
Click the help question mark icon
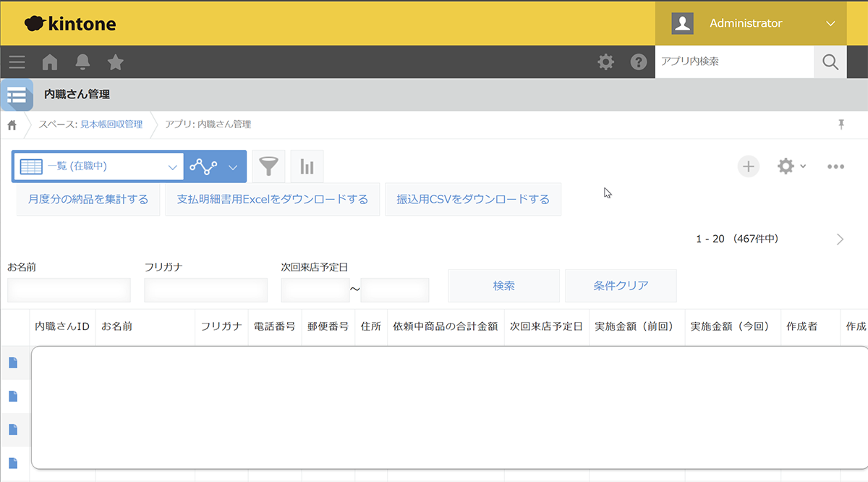click(x=639, y=62)
